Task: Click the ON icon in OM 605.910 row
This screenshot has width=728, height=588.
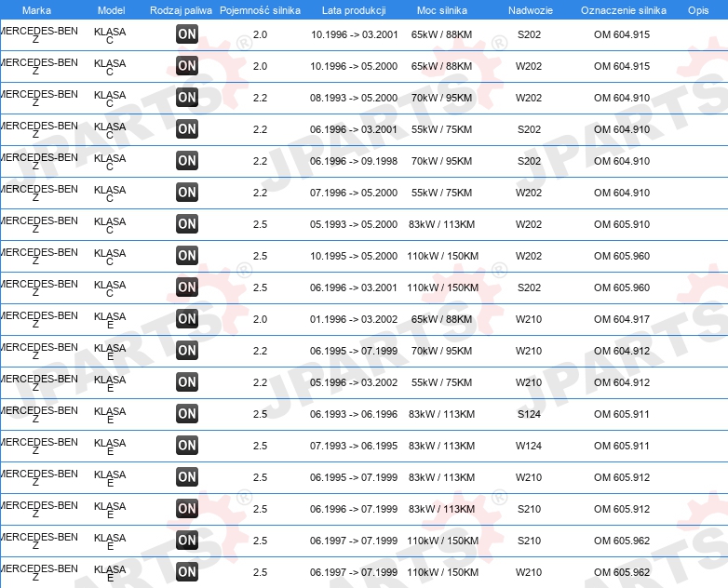Action: [x=187, y=223]
